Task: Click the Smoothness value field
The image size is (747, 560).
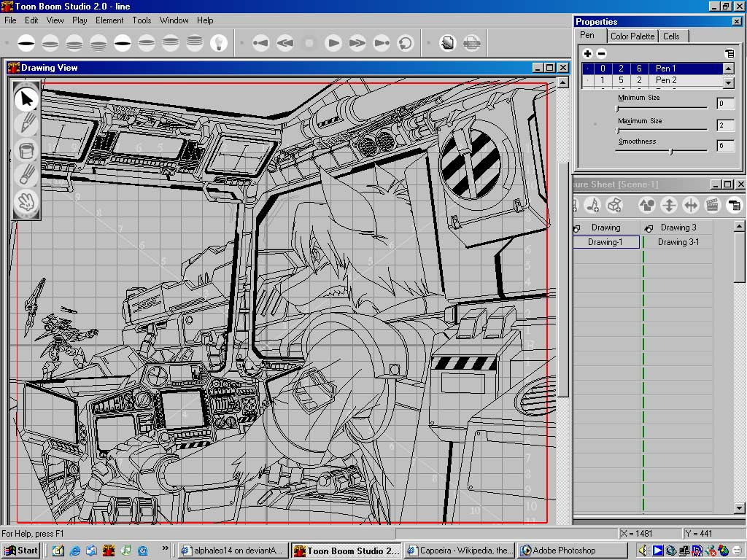Action: 725,146
